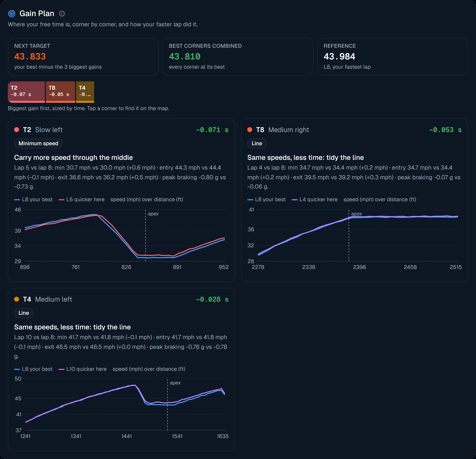Open the Next Target 43.833 card

[83, 57]
